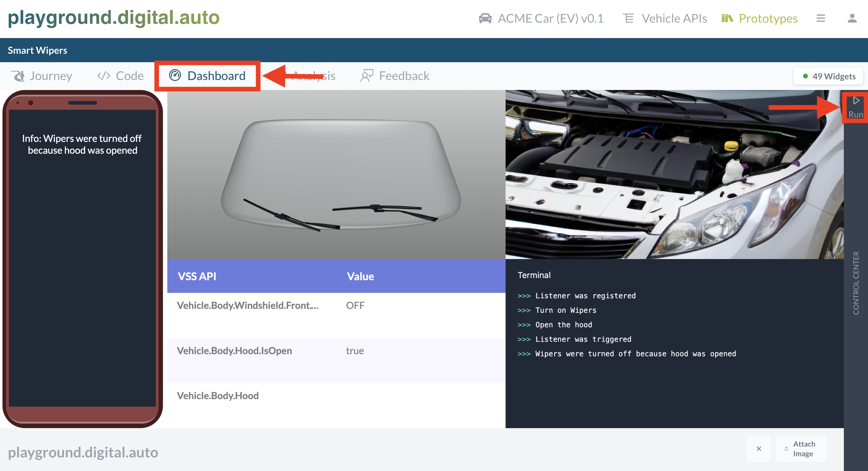This screenshot has width=868, height=471.
Task: Click the windshield wiper 3D widget
Action: pos(336,175)
